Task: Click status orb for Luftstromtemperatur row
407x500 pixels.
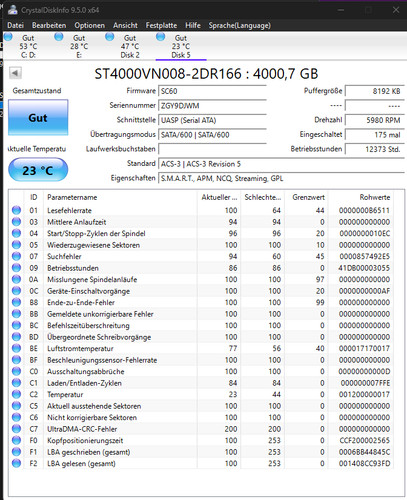Action: coord(16,348)
